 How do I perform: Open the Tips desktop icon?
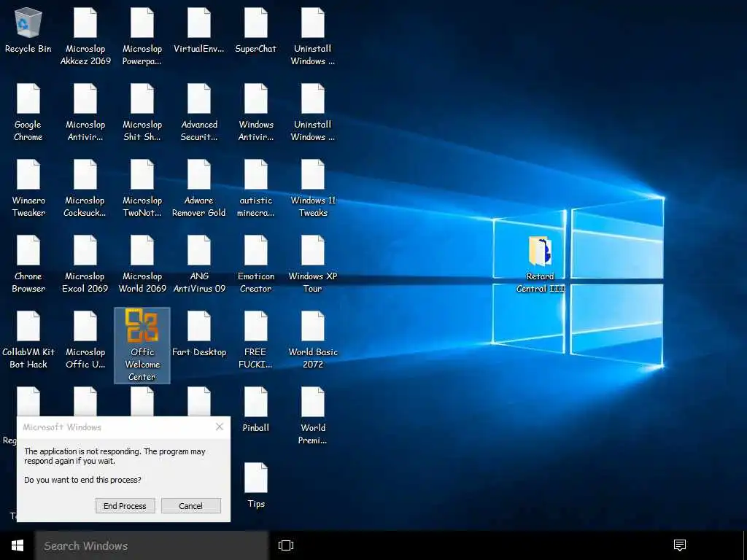(x=256, y=485)
